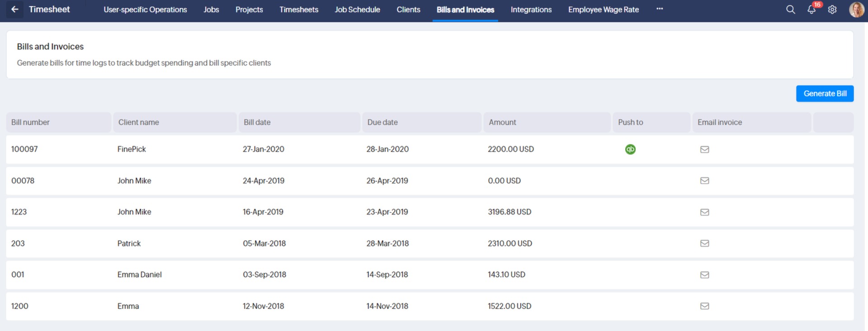The width and height of the screenshot is (868, 331).
Task: Click the back arrow beside Timesheet
Action: coord(15,9)
